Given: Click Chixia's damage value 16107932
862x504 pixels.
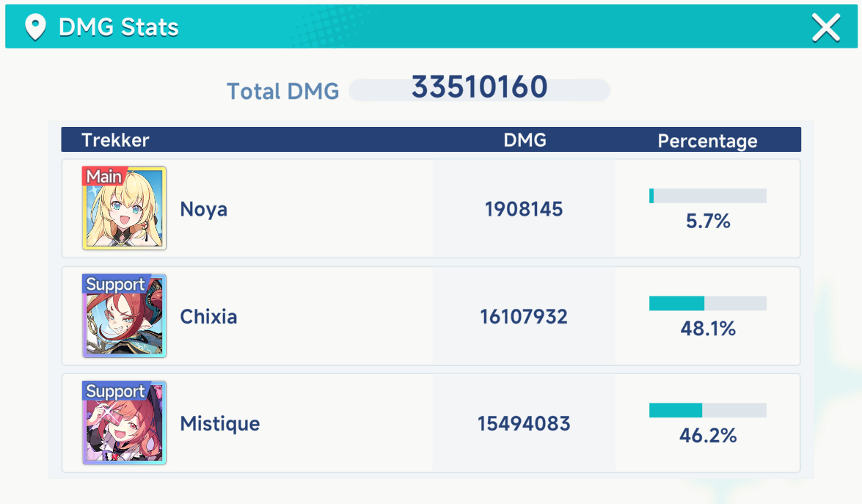Looking at the screenshot, I should pos(524,317).
